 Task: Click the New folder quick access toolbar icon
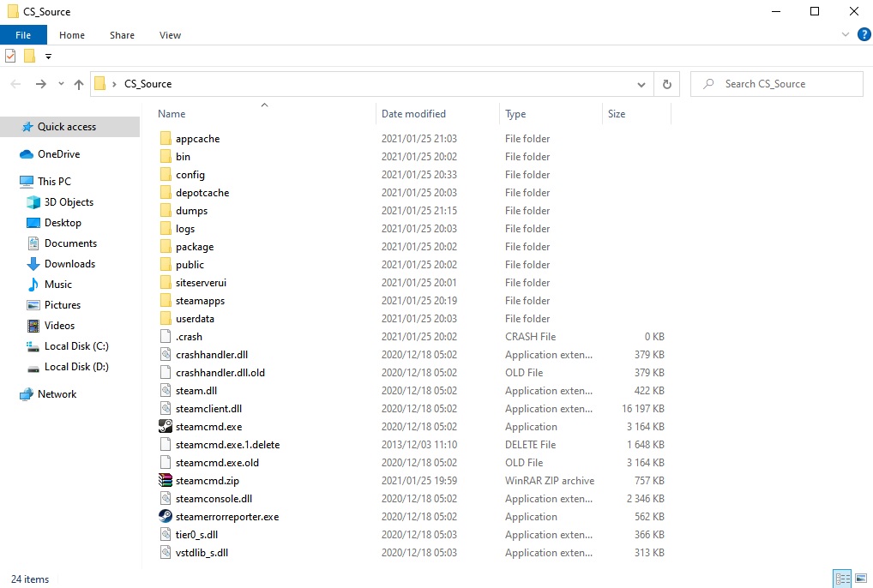(x=29, y=57)
